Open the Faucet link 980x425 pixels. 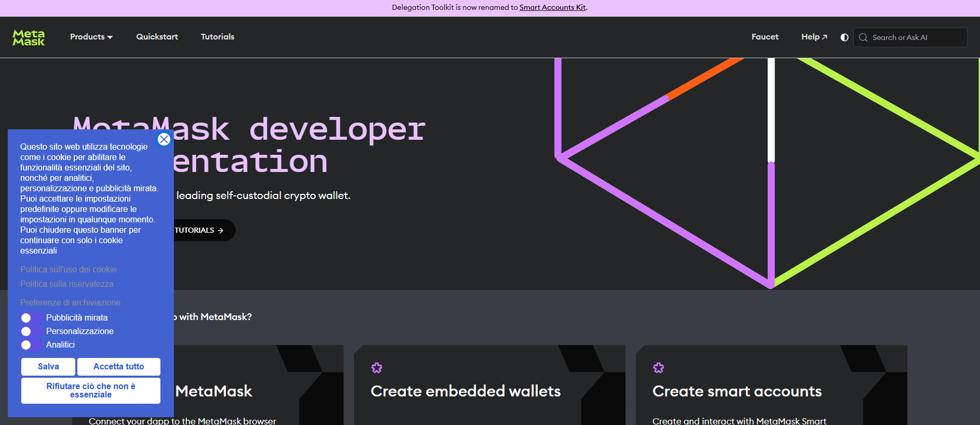765,37
